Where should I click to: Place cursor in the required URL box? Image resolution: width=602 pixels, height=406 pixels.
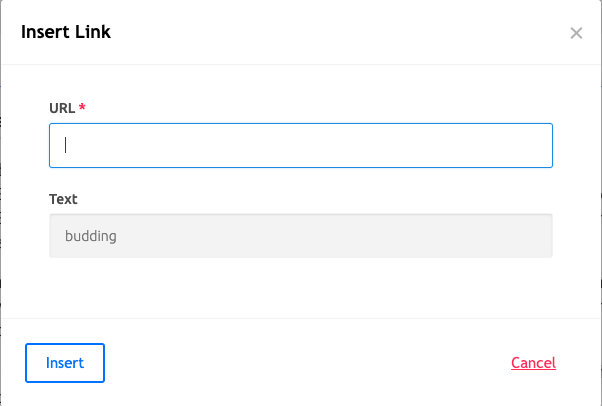coord(300,145)
